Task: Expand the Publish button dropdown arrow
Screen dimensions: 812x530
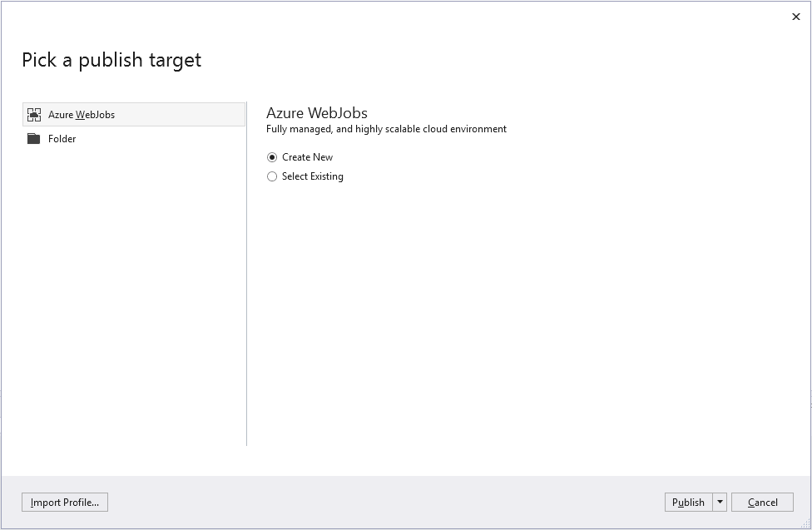Action: coord(720,502)
